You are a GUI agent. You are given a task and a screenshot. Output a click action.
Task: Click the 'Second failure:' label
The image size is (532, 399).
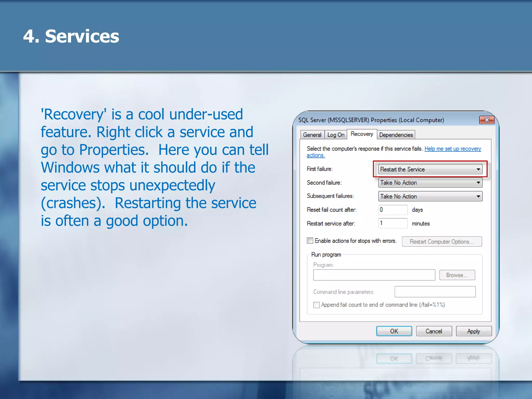click(x=324, y=183)
